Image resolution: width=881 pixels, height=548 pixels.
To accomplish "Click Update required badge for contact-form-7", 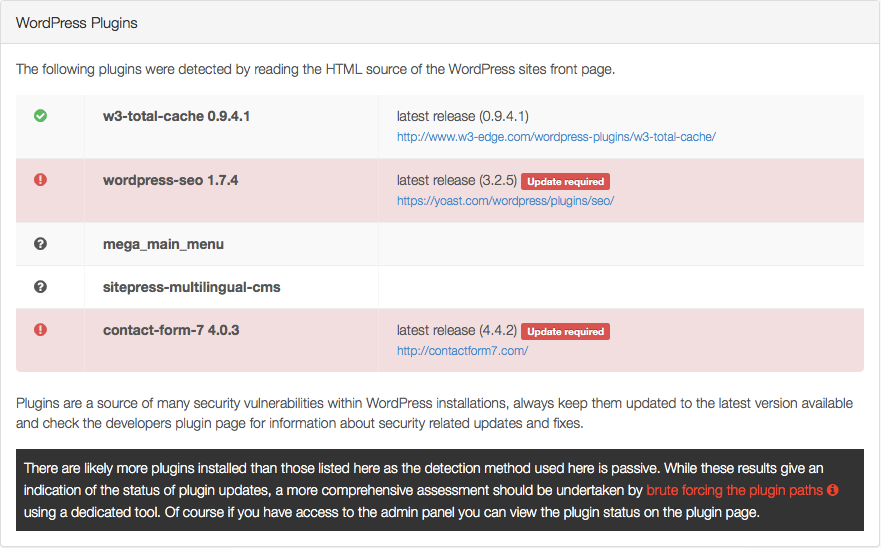I will [565, 332].
